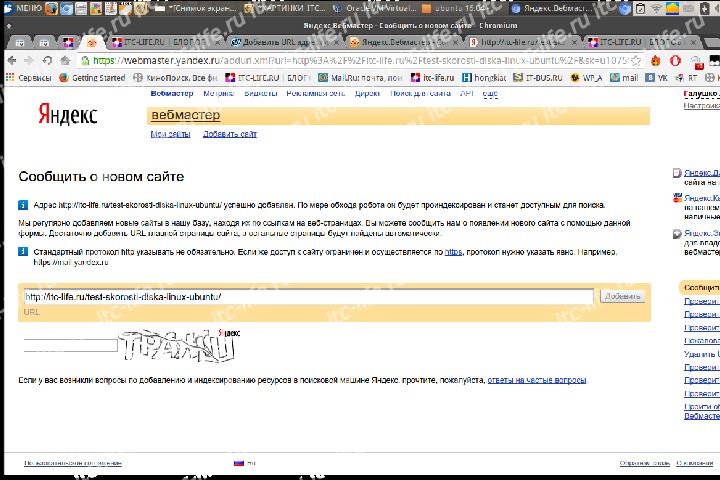Click the Яндекс logo
The image size is (720, 480).
(68, 114)
